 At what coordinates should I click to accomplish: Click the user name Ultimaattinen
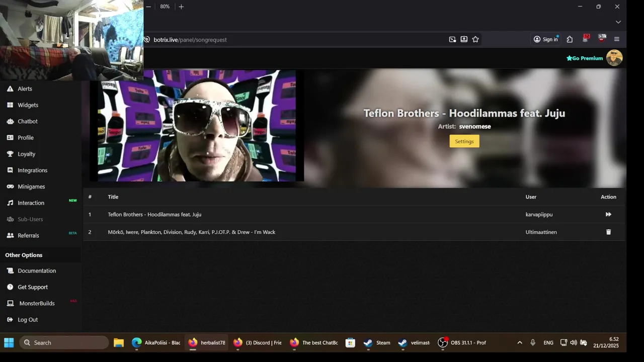541,232
